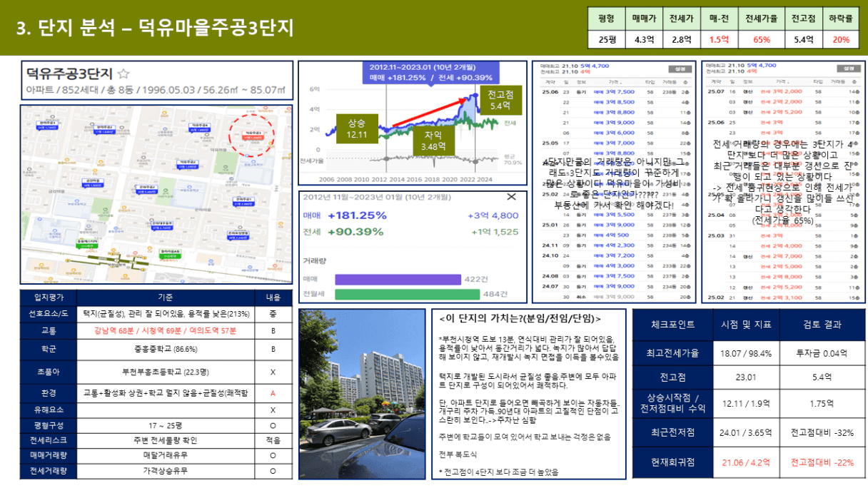868x488 pixels.
Task: Click the neighborhood map image
Action: [x=156, y=195]
